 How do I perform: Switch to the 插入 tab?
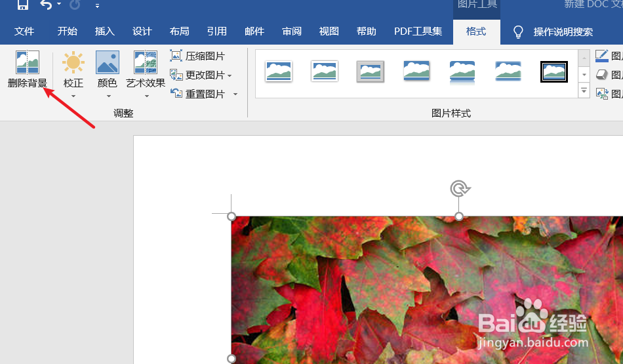(x=105, y=31)
